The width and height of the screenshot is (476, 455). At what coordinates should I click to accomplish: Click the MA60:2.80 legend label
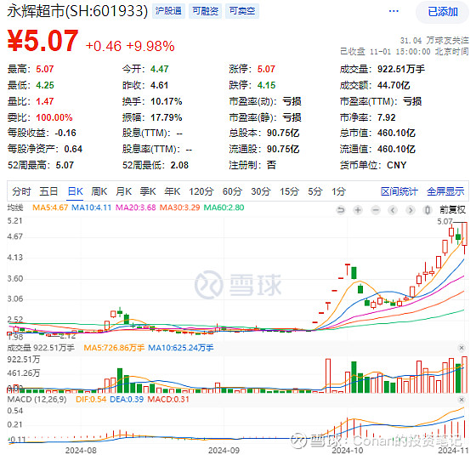pos(224,208)
